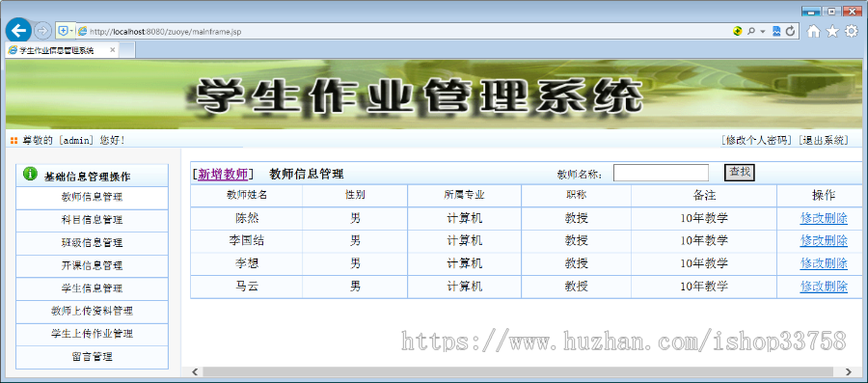Viewport: 868px width, 383px height.
Task: Click 修改 in the 陈然 row
Action: click(x=811, y=218)
